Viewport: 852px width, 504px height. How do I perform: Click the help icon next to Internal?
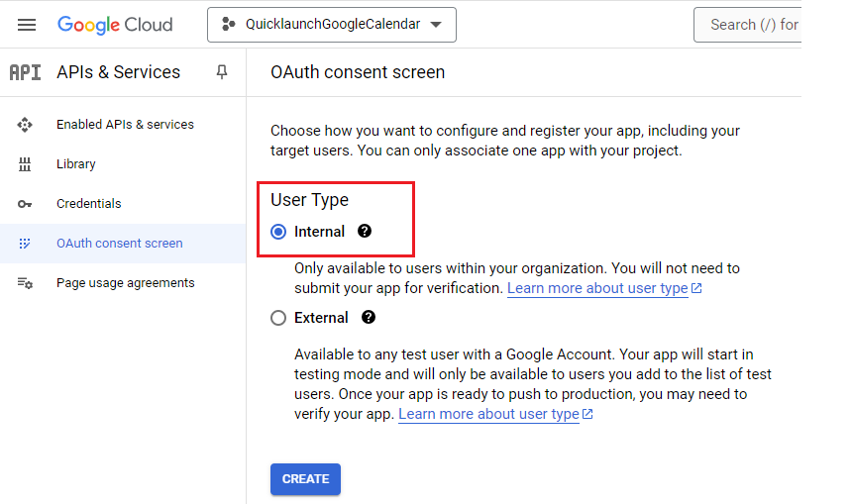click(365, 232)
